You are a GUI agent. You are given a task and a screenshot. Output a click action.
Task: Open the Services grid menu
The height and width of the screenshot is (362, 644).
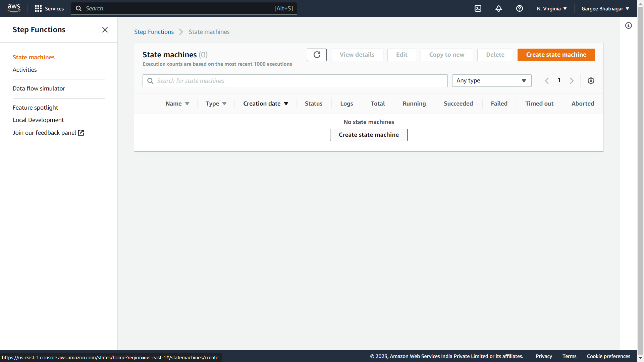coord(49,8)
